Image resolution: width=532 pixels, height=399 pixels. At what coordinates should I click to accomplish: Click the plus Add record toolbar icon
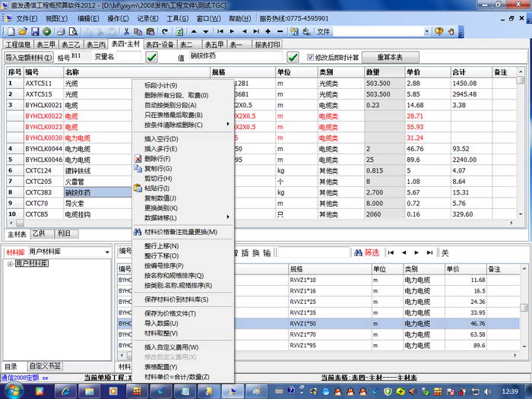(268, 32)
